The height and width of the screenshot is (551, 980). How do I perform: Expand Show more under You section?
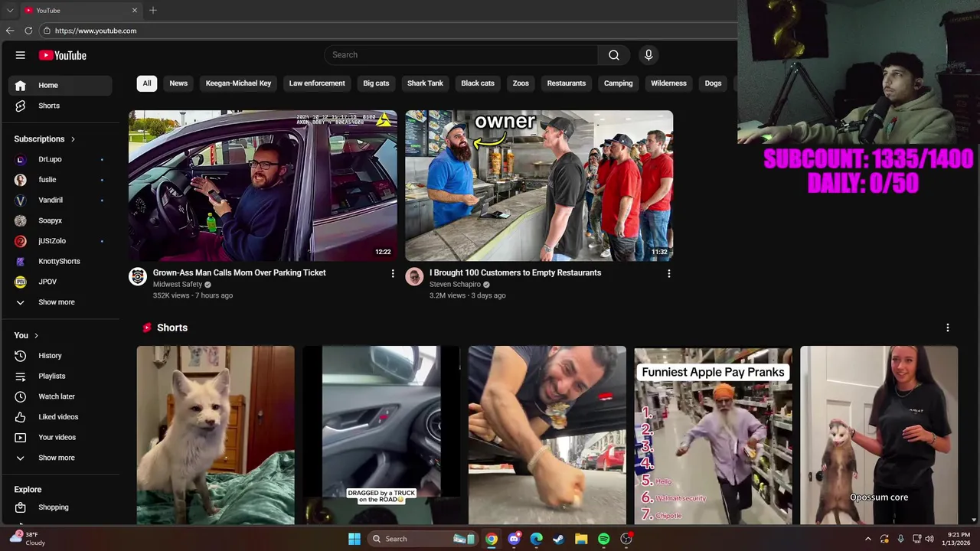[60, 458]
